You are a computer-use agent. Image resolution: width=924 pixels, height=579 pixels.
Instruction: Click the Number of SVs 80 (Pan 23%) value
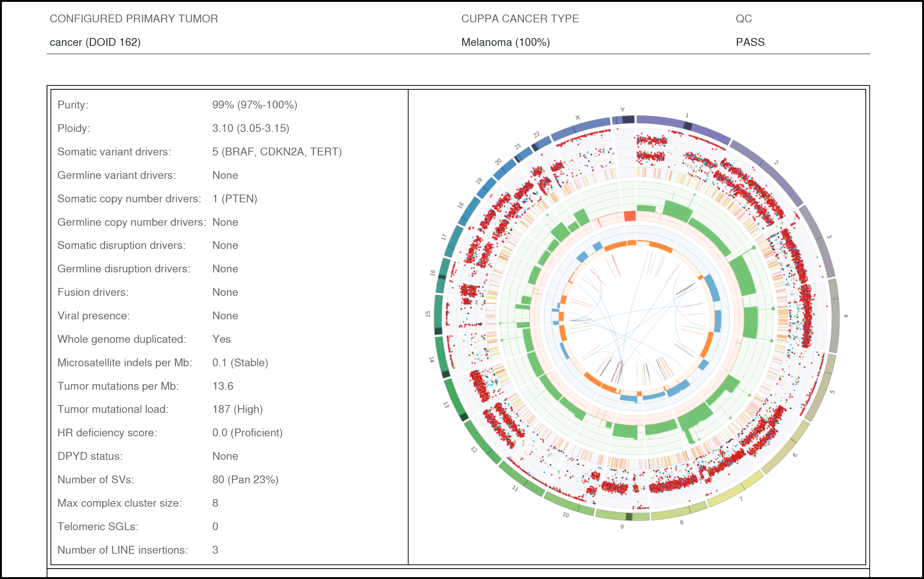tap(245, 480)
